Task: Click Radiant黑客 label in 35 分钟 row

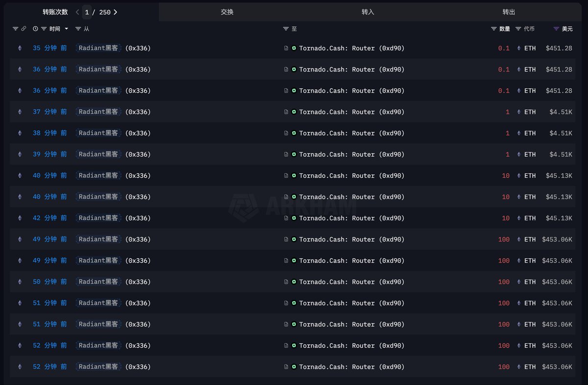Action: (x=98, y=48)
